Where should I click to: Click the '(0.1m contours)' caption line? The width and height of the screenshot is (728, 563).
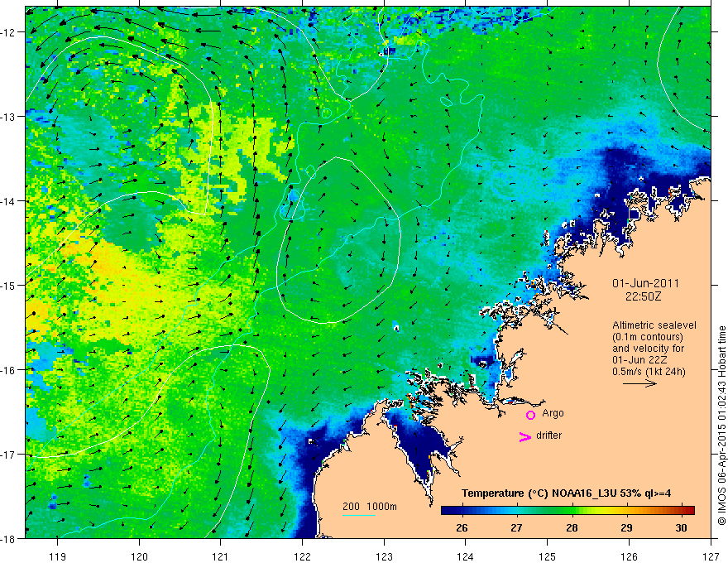[648, 337]
